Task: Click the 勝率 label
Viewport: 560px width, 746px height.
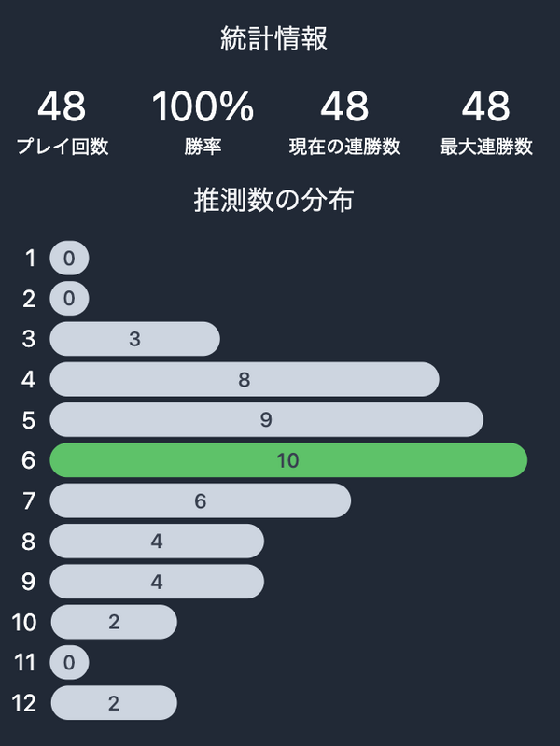Action: pyautogui.click(x=203, y=147)
